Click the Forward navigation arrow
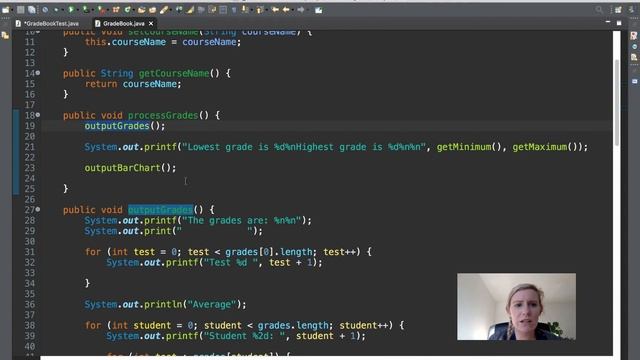 pyautogui.click(x=301, y=10)
